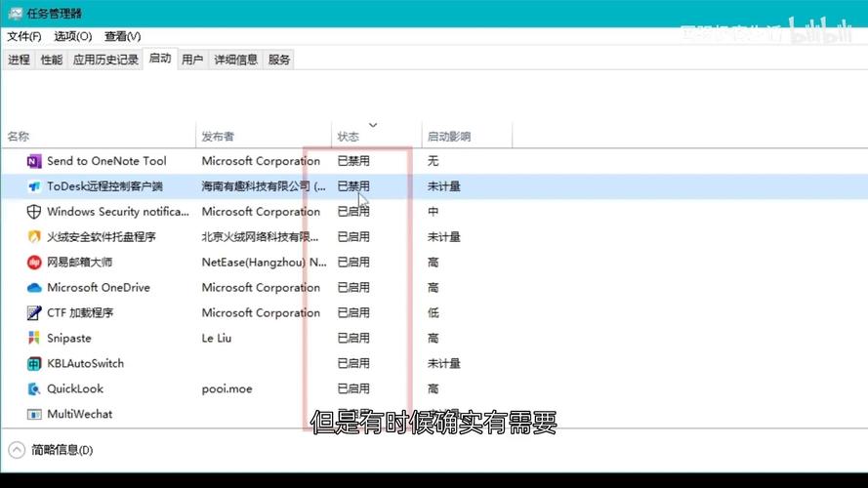Click publisher 北京火绒网络科技有限... cell
This screenshot has height=488, width=868.
pos(260,237)
